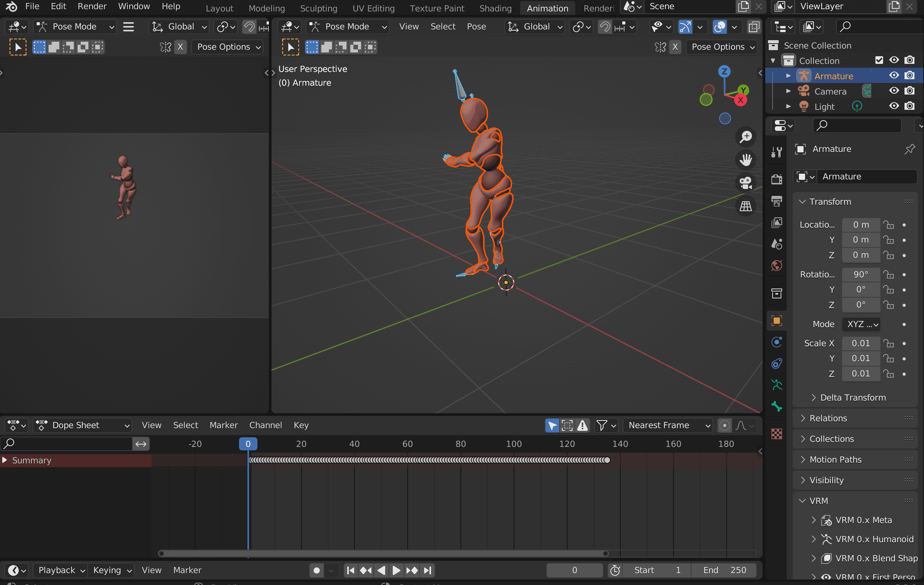The image size is (924, 585).
Task: Uncheck the Collection exclude checkbox
Action: point(879,60)
